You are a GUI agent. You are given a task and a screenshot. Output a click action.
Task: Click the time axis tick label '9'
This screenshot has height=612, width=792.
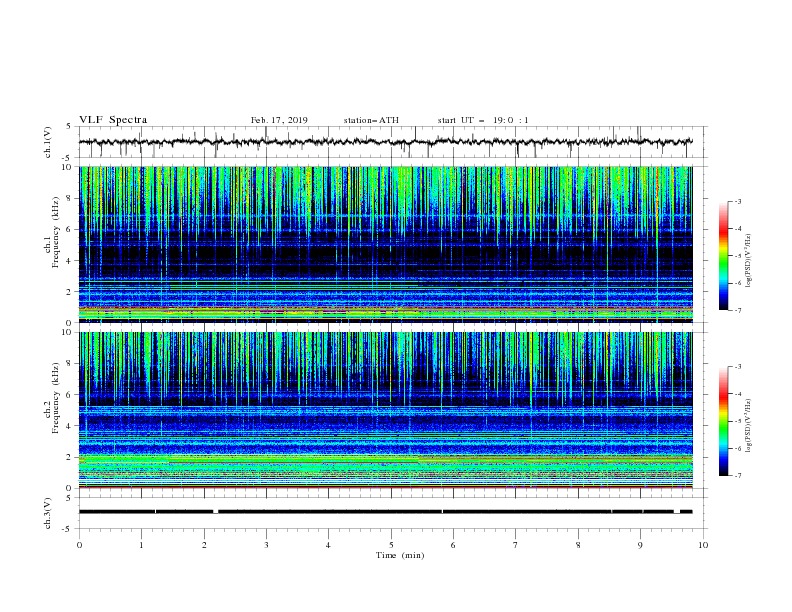[640, 545]
